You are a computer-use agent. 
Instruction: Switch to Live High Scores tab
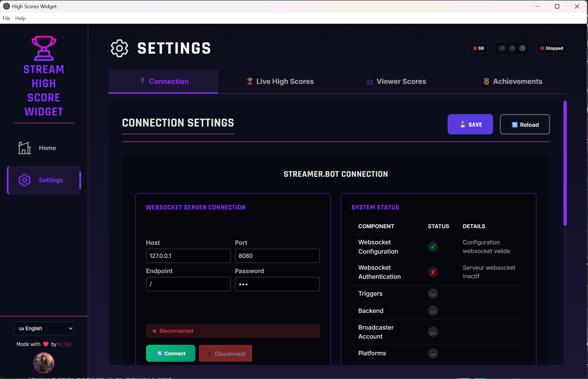coord(280,82)
